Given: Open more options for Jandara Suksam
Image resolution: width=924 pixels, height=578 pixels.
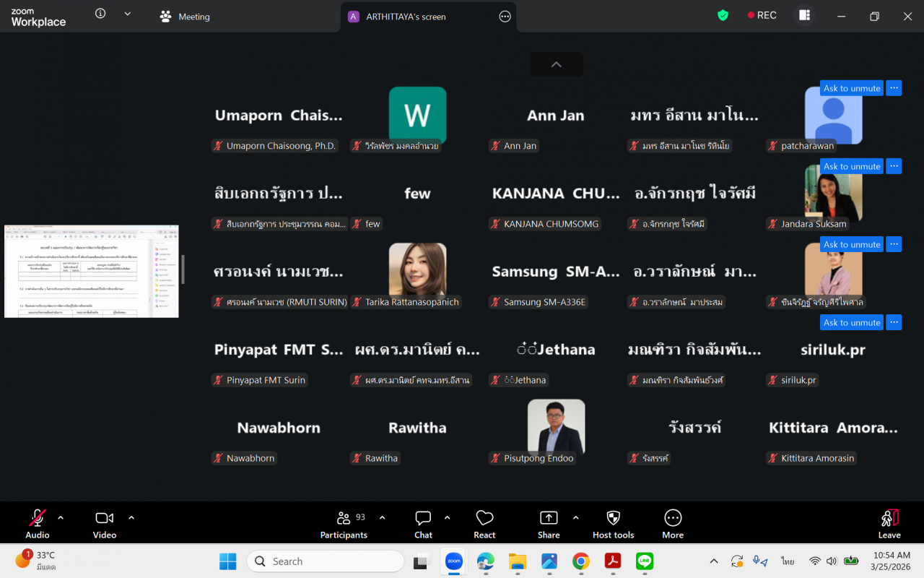Looking at the screenshot, I should 894,166.
